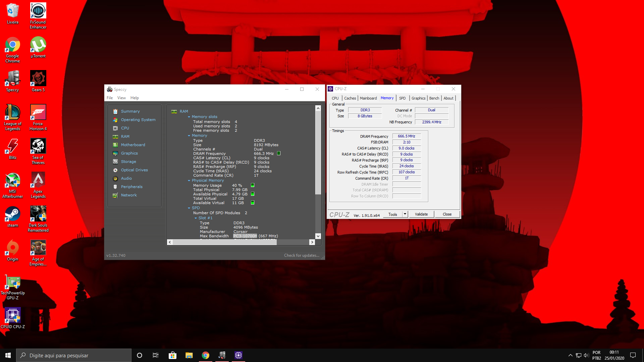Switch to the CPU tab in CPU-Z
Image resolution: width=644 pixels, height=362 pixels.
tap(335, 98)
